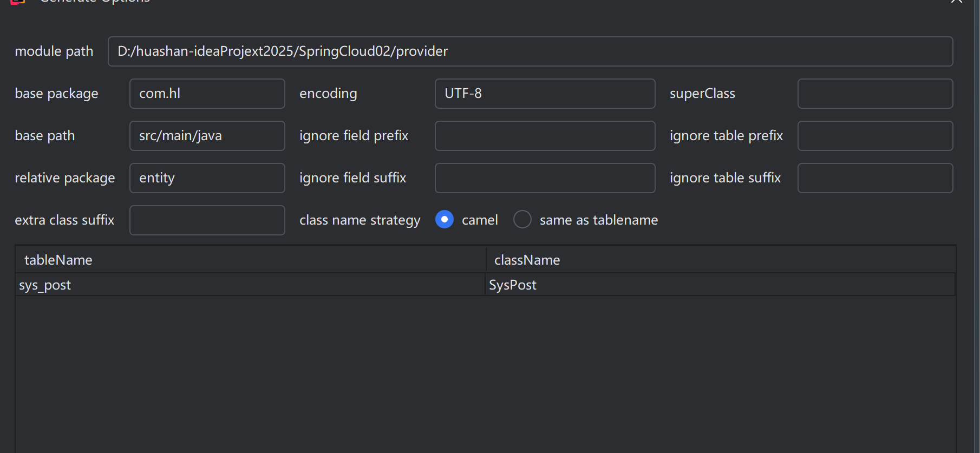Select the sys_post table row cell
980x453 pixels.
coord(250,285)
